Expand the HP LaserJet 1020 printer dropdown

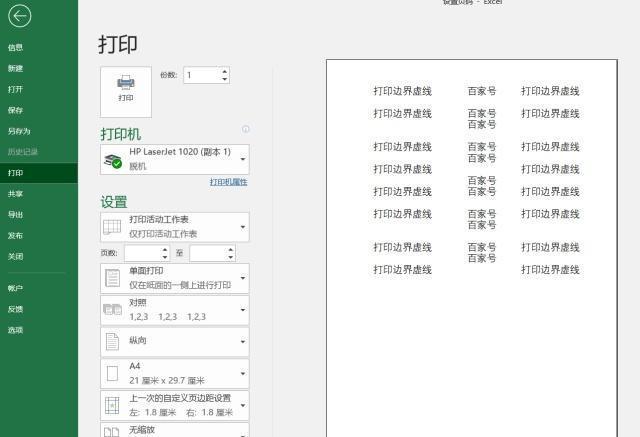(x=243, y=159)
